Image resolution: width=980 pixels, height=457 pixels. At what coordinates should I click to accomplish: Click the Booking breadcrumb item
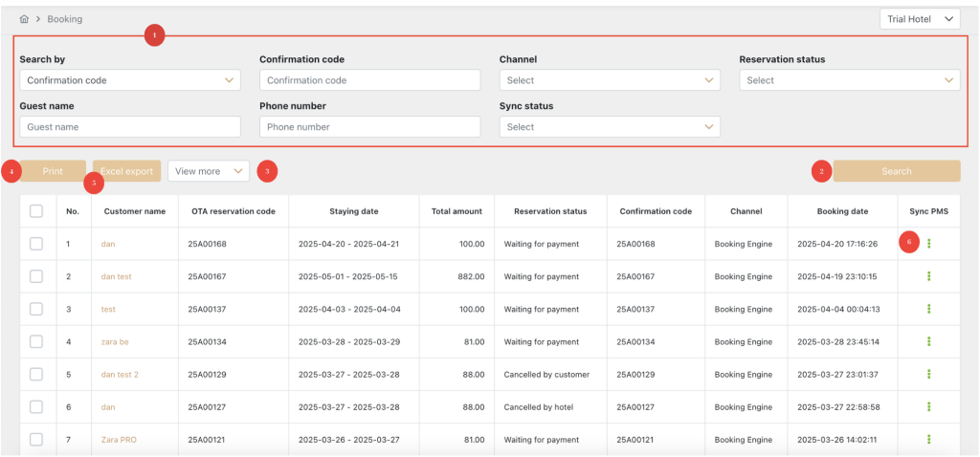65,19
